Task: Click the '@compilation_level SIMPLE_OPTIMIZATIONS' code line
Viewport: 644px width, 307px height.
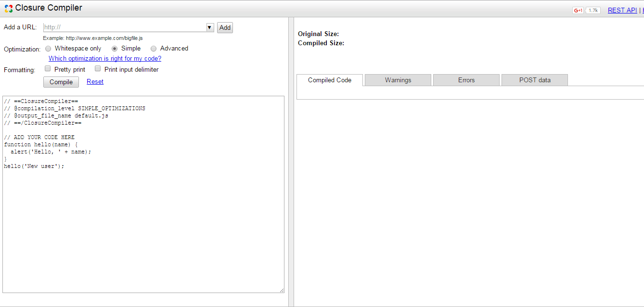Action: [75, 108]
